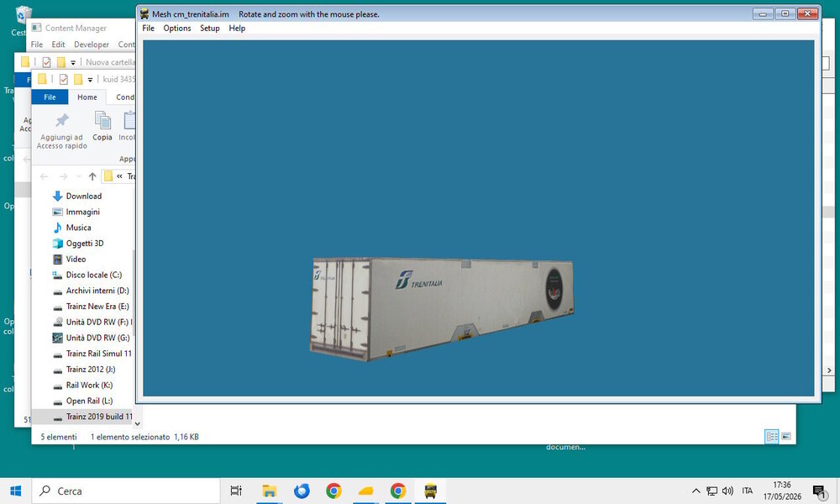Select Trainz 2012 (J:) drive
Viewport: 840px width, 504px height.
91,370
